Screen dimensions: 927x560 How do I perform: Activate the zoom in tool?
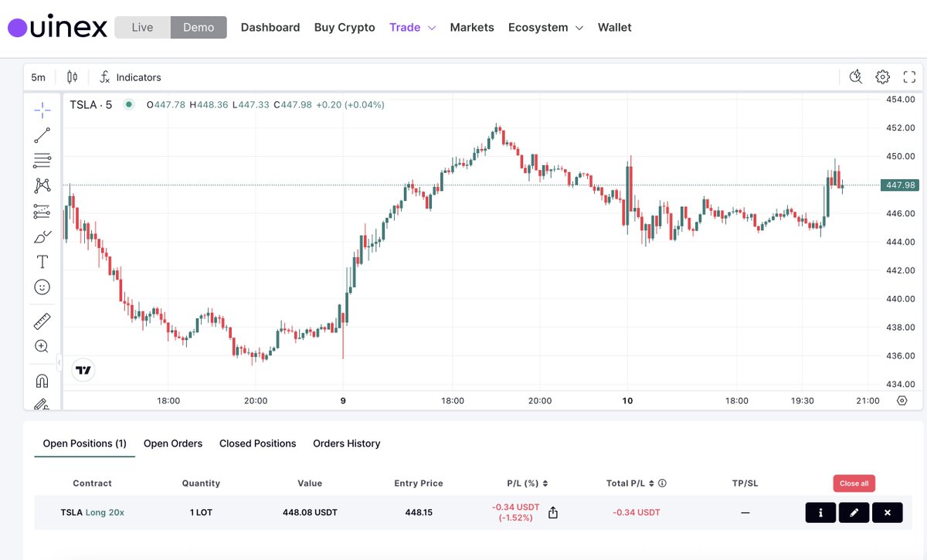click(x=42, y=347)
